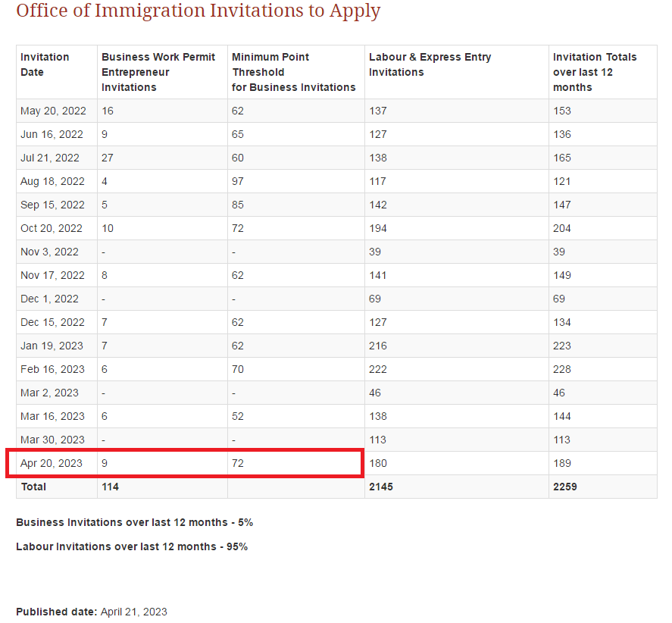Screen dimensions: 672x623
Task: Click totals value 223 in Jan 2023 row
Action: pos(562,346)
